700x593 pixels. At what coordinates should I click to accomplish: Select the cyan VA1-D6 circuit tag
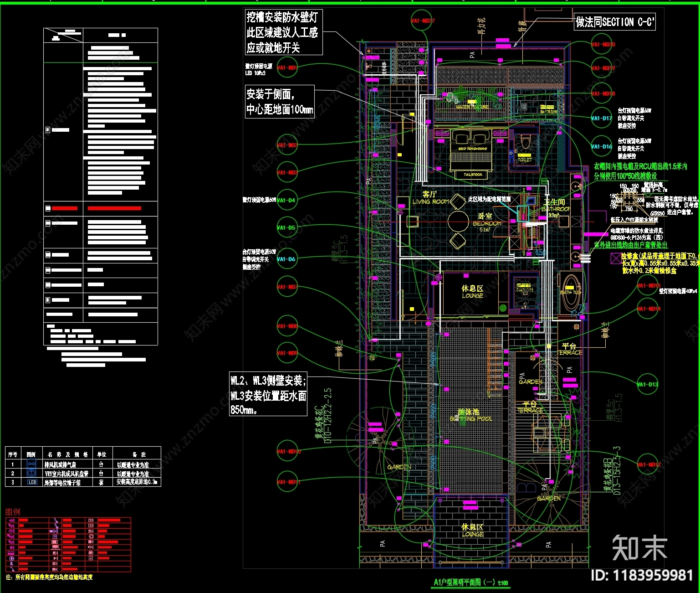coord(287,259)
